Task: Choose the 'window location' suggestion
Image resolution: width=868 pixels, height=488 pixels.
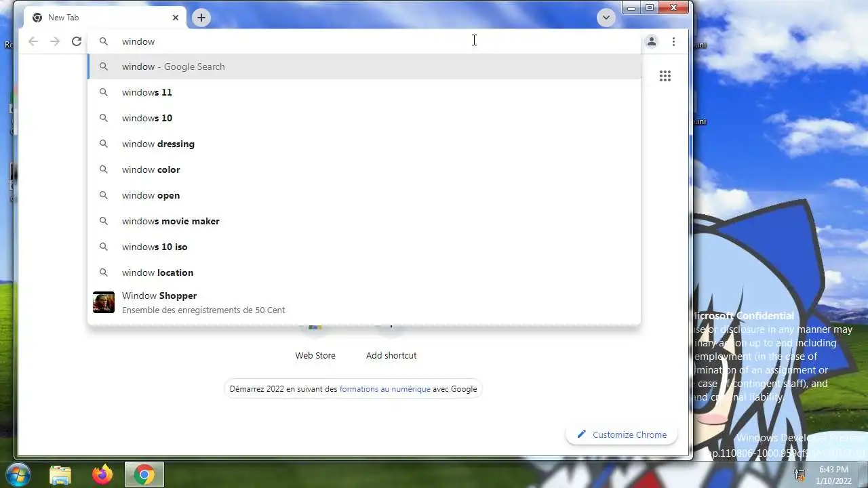Action: tap(364, 272)
